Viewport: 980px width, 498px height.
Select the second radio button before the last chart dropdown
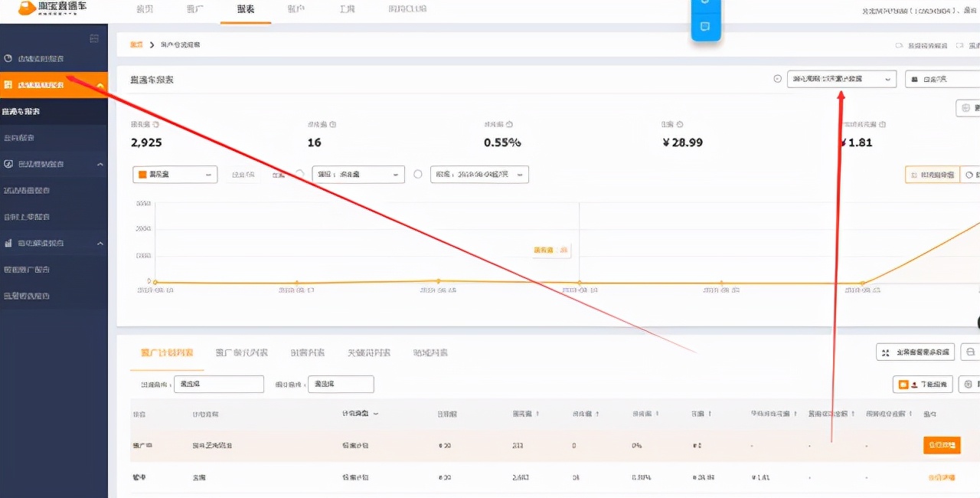[417, 175]
